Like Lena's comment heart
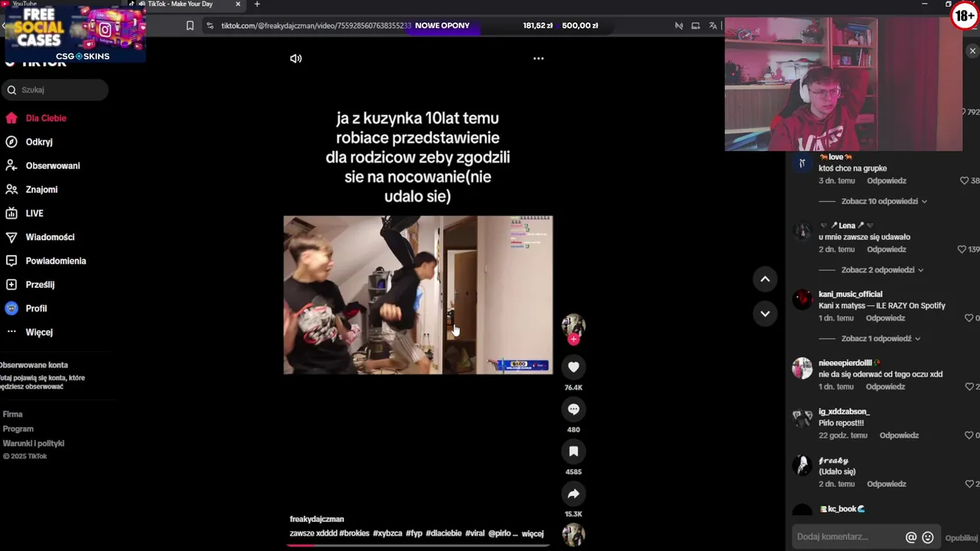980x551 pixels. [x=962, y=249]
